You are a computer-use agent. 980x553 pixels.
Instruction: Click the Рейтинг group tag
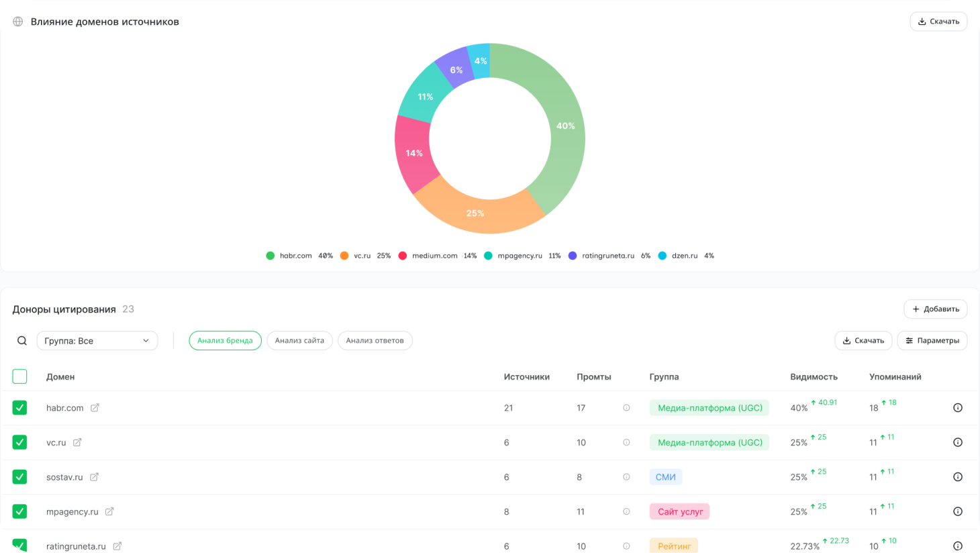click(x=674, y=546)
